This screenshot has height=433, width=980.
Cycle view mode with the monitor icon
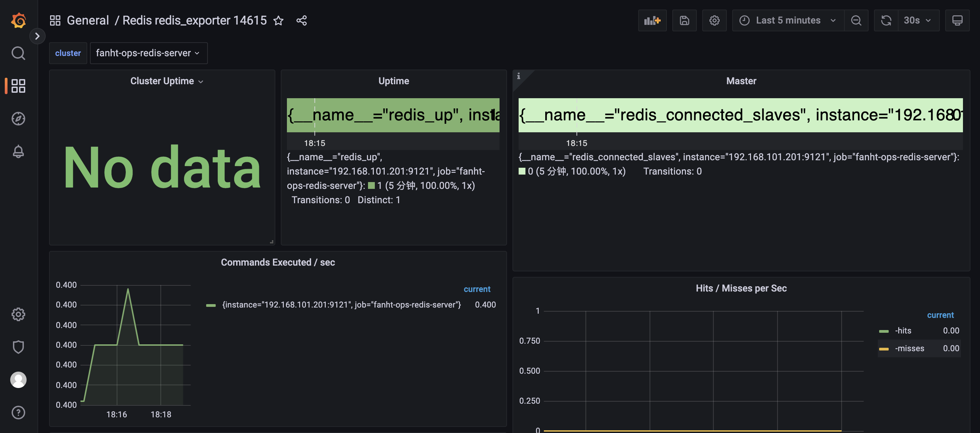[958, 20]
